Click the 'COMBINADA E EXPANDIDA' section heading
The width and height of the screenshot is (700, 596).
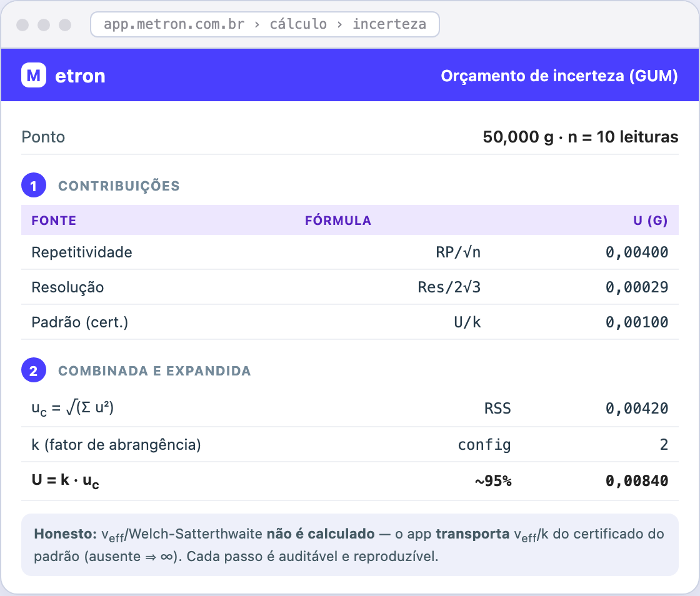pos(154,371)
